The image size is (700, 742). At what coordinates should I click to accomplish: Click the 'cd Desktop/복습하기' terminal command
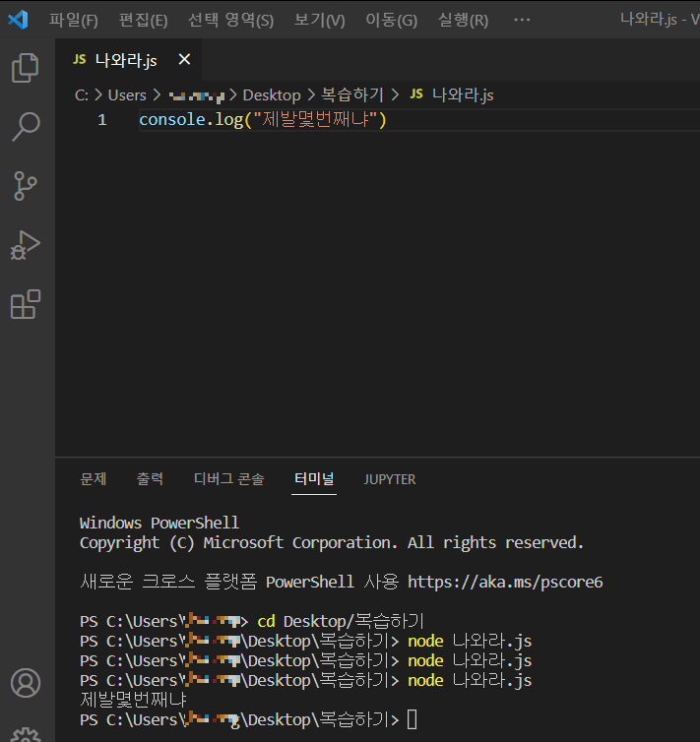(x=341, y=621)
